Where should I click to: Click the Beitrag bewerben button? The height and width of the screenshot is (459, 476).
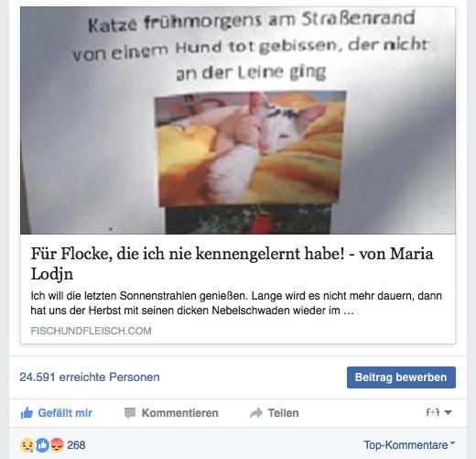pyautogui.click(x=401, y=377)
